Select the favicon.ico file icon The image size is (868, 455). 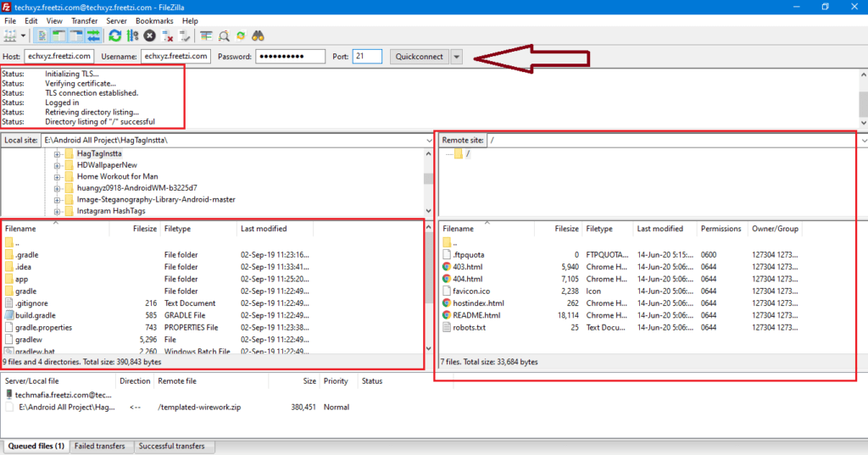447,291
